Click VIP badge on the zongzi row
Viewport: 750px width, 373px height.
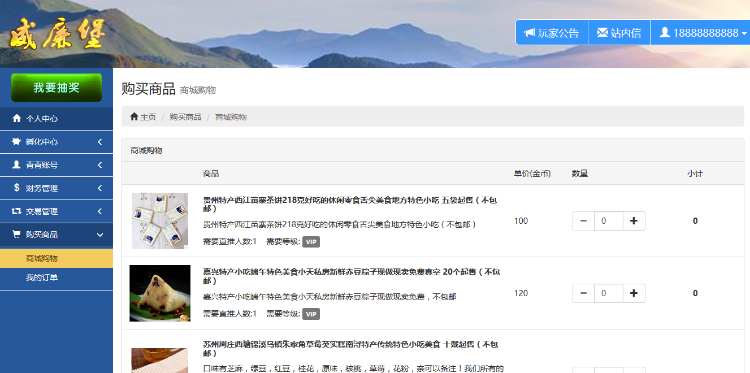point(311,314)
